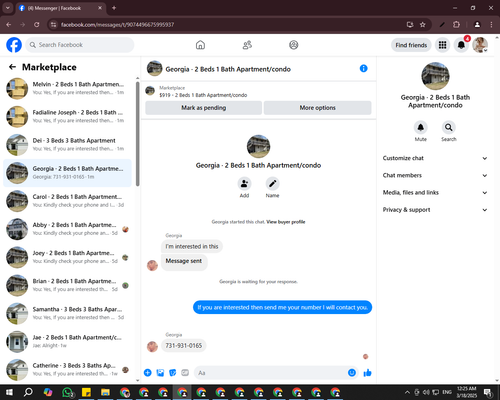The height and width of the screenshot is (400, 500).
Task: Attach a photo using the image icon
Action: click(160, 373)
